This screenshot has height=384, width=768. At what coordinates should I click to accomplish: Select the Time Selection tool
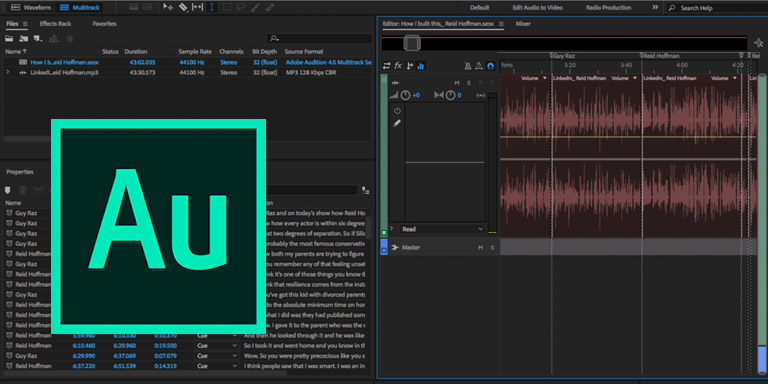(x=212, y=7)
